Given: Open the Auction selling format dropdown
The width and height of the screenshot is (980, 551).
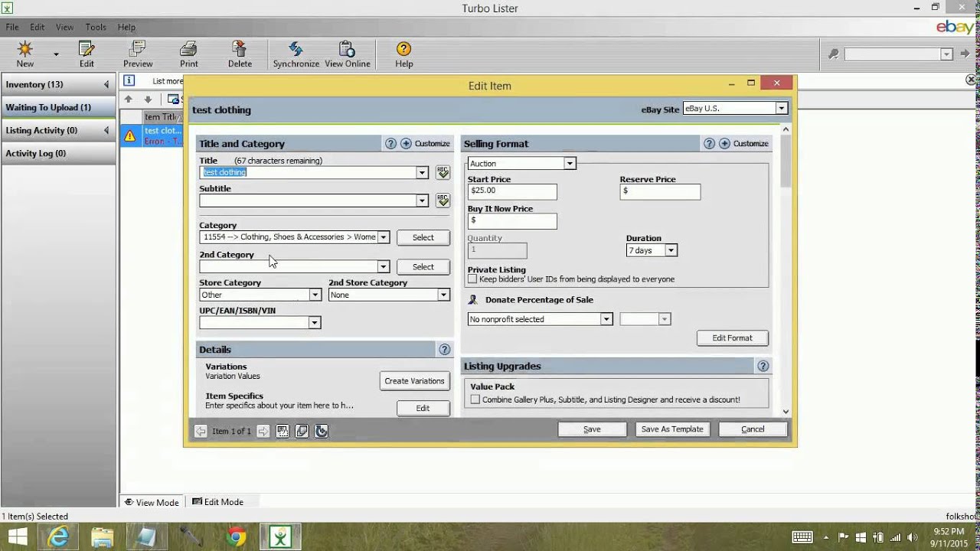Looking at the screenshot, I should [x=570, y=163].
